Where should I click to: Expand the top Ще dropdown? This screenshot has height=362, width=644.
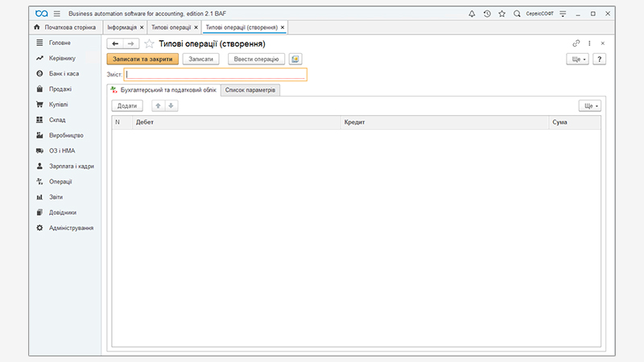click(x=579, y=60)
